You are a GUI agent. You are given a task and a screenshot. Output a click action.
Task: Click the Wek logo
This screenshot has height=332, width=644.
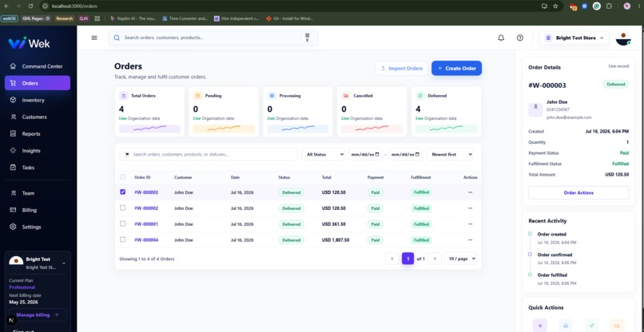(x=29, y=42)
